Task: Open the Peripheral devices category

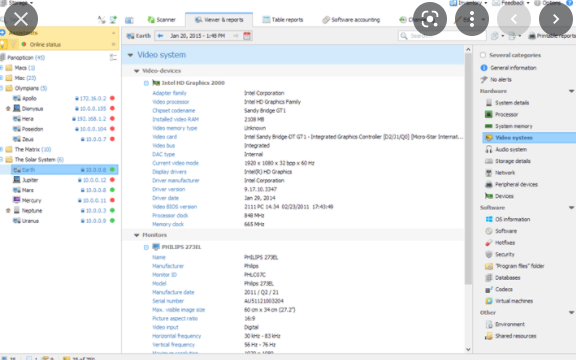Action: (x=511, y=184)
